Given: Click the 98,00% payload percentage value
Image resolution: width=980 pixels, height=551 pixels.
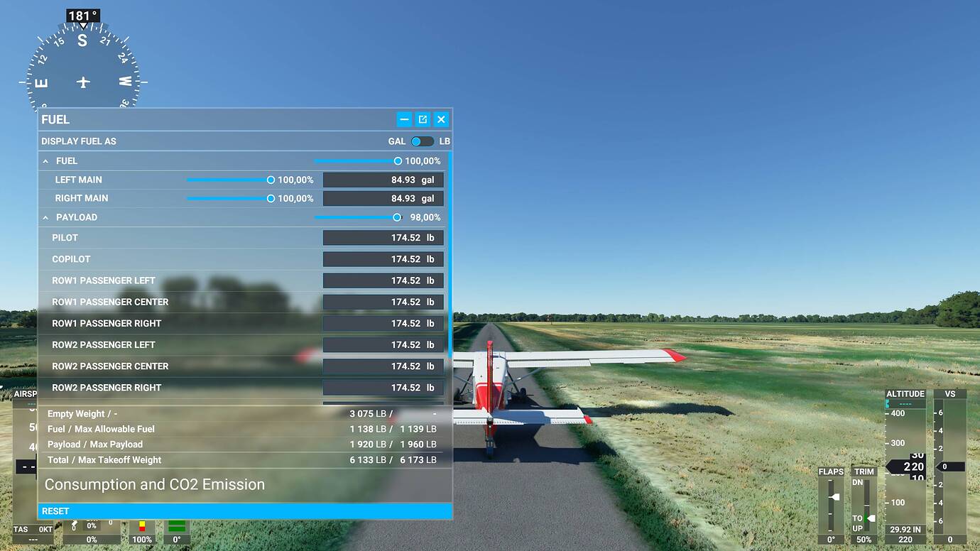Looking at the screenshot, I should click(425, 217).
